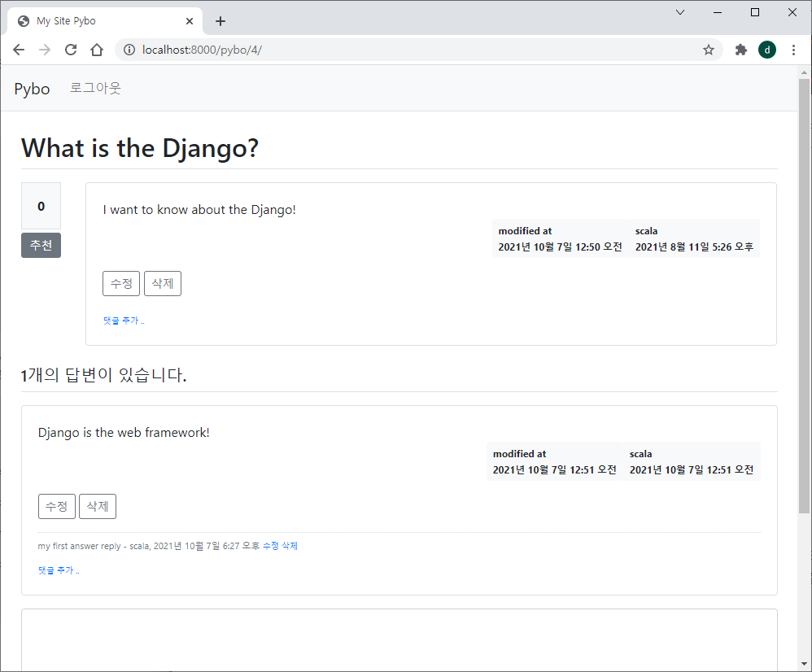Go forward in browser history

pyautogui.click(x=45, y=50)
